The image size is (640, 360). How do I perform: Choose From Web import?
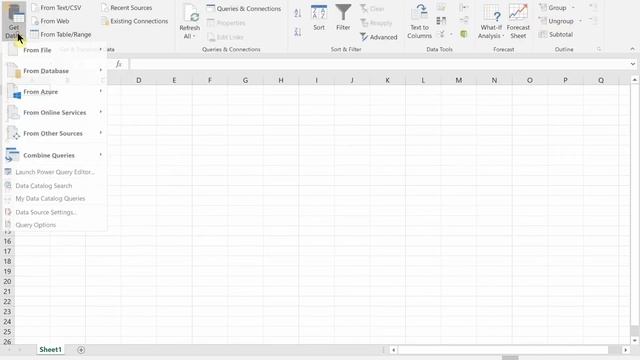point(50,21)
